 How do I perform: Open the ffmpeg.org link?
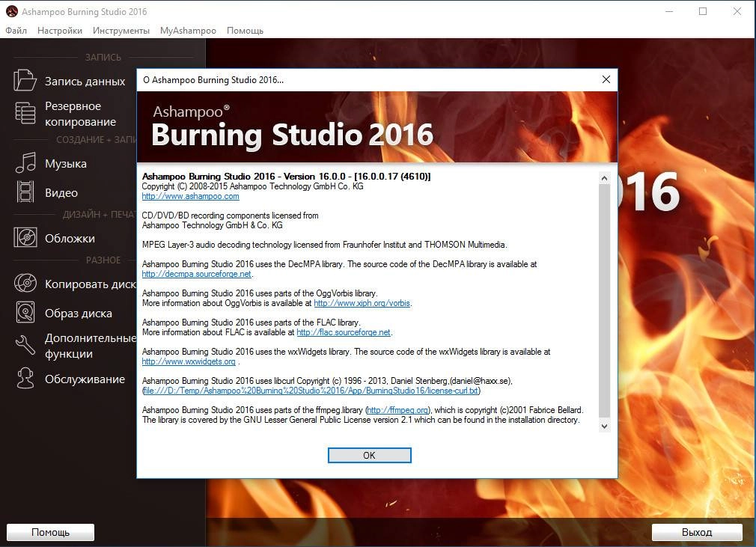(x=397, y=410)
